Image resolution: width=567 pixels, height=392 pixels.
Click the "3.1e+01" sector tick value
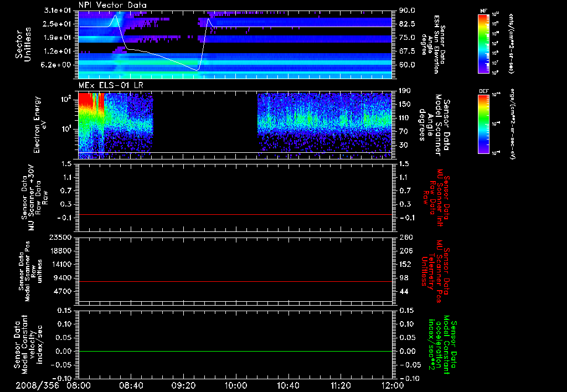58,11
